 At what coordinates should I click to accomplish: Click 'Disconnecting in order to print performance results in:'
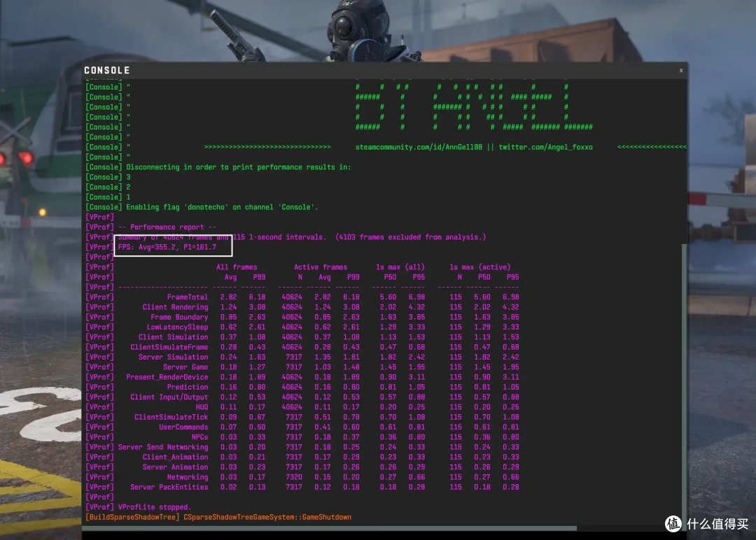pos(239,167)
